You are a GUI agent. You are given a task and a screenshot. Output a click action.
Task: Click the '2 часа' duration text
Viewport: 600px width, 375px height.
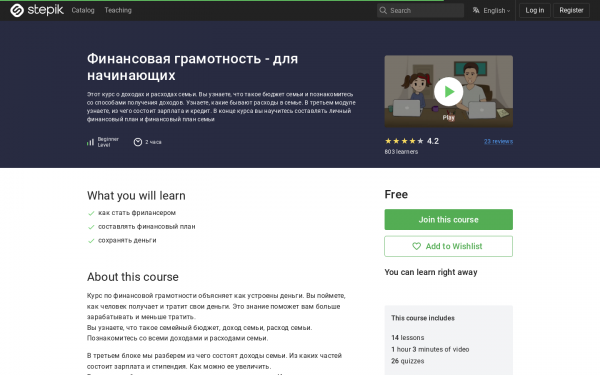(x=153, y=142)
